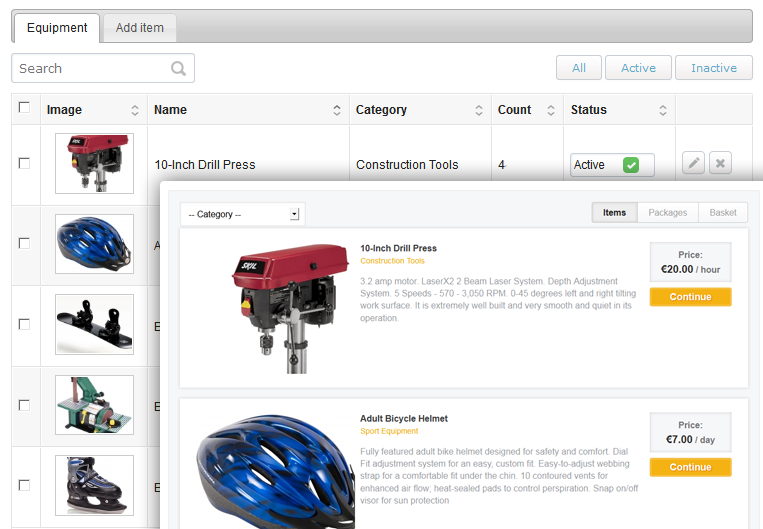
Task: Sort table by Name column
Action: pos(337,110)
